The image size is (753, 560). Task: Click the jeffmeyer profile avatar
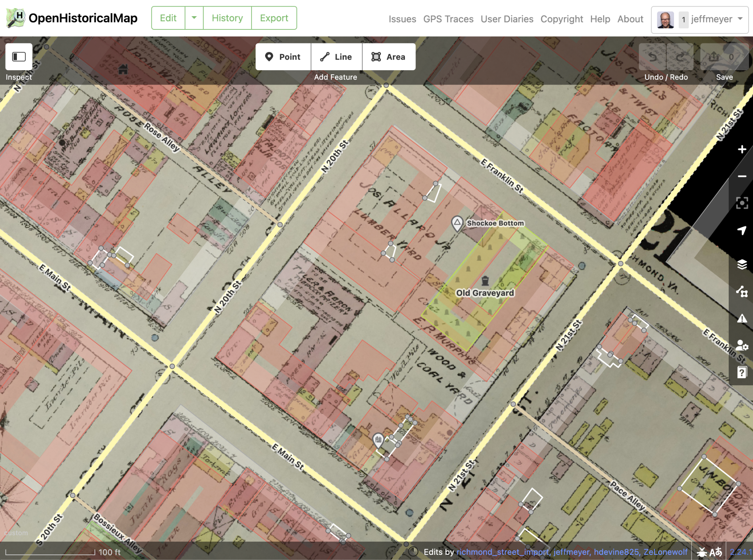click(665, 19)
